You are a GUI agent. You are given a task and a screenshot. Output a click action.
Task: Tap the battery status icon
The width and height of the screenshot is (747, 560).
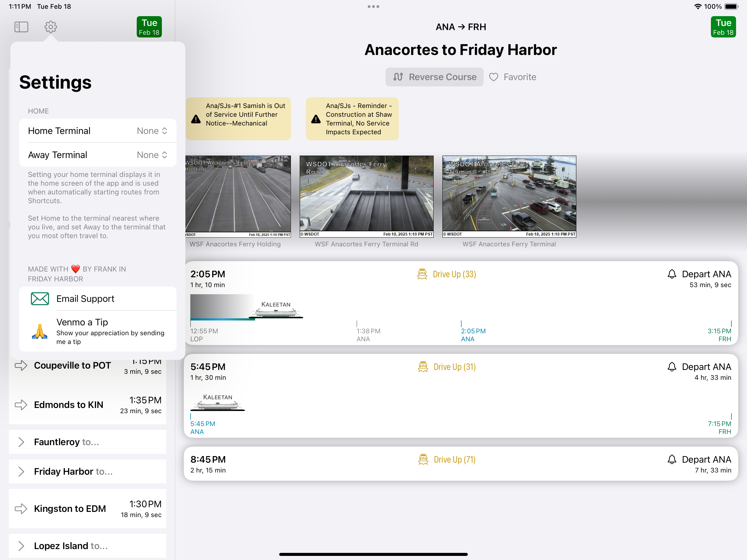click(731, 6)
